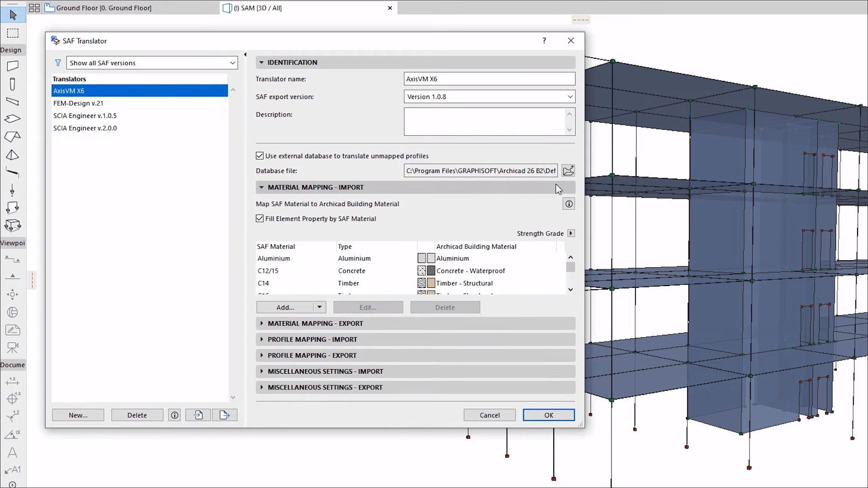Viewport: 868px width, 488px height.
Task: Expand MISCELLANEOUS SETTINGS - EXPORT section
Action: [261, 387]
